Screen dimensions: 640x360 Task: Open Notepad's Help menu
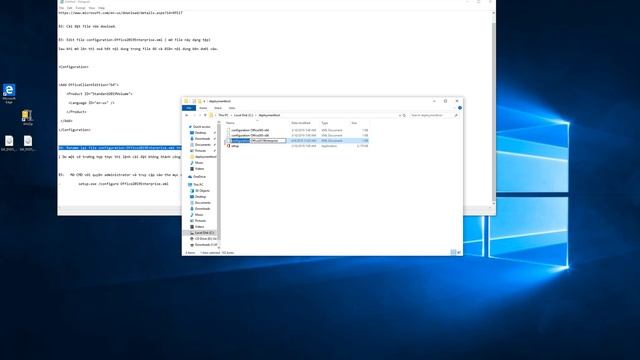click(102, 8)
